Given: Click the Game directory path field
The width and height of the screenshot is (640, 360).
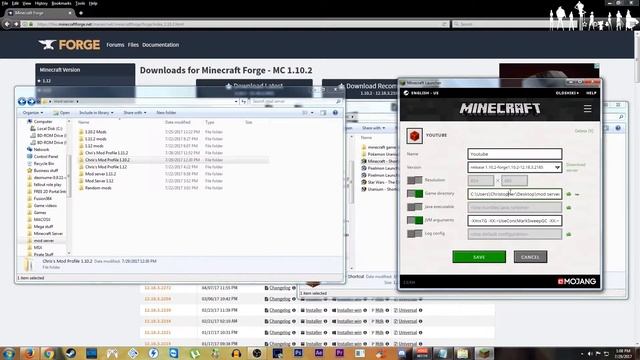Looking at the screenshot, I should 515,194.
